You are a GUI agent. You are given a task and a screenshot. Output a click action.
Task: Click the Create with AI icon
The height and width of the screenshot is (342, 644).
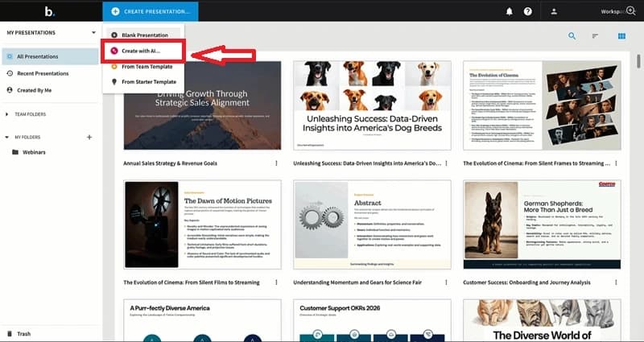pos(114,52)
